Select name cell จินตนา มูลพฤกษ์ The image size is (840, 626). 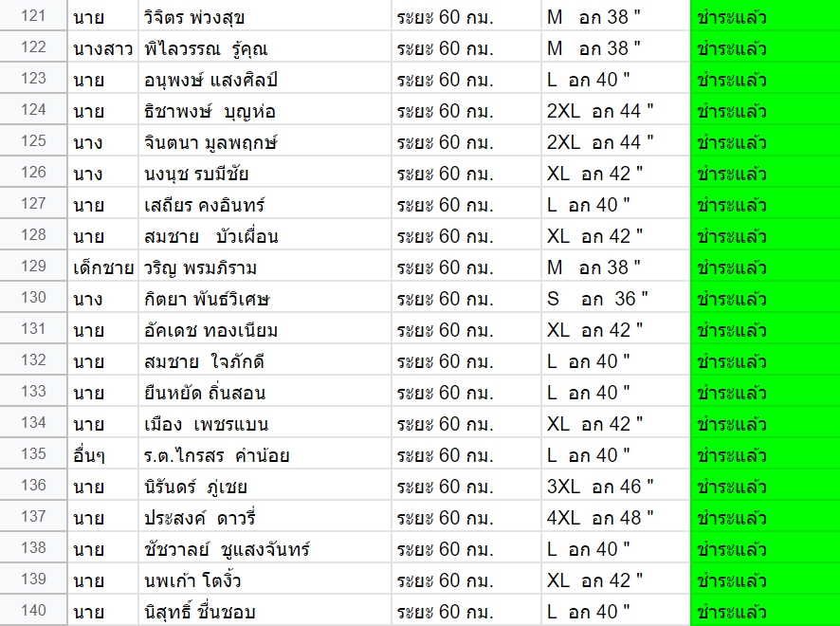pos(265,141)
